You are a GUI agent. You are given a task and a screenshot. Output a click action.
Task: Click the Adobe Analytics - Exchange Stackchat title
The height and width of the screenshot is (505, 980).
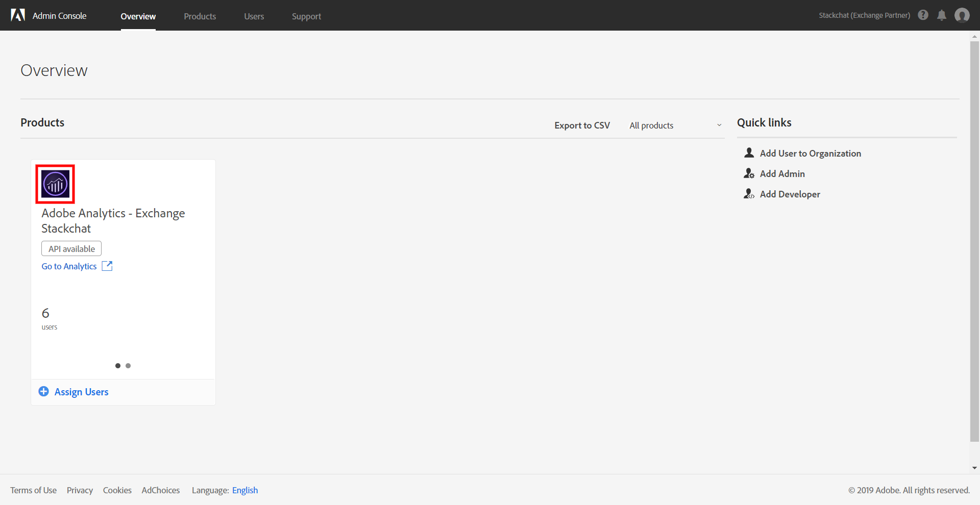pyautogui.click(x=113, y=220)
